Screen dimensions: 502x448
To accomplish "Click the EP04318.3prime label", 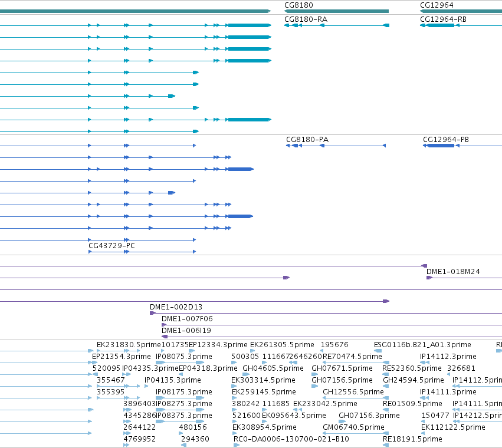I will tap(208, 368).
